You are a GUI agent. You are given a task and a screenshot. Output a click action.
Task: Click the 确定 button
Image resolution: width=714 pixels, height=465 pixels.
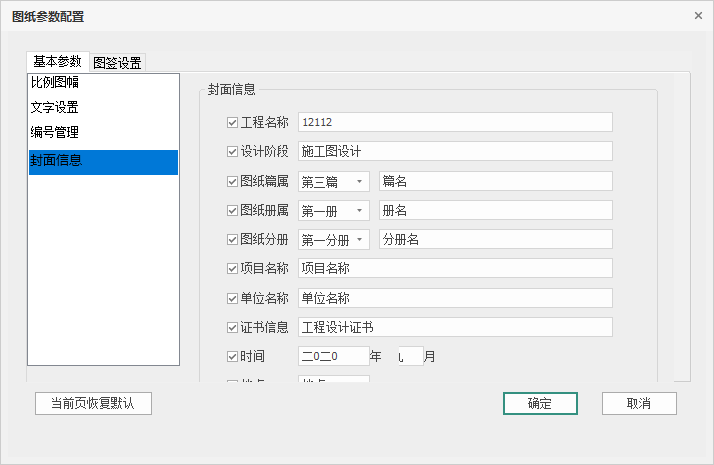pyautogui.click(x=540, y=403)
